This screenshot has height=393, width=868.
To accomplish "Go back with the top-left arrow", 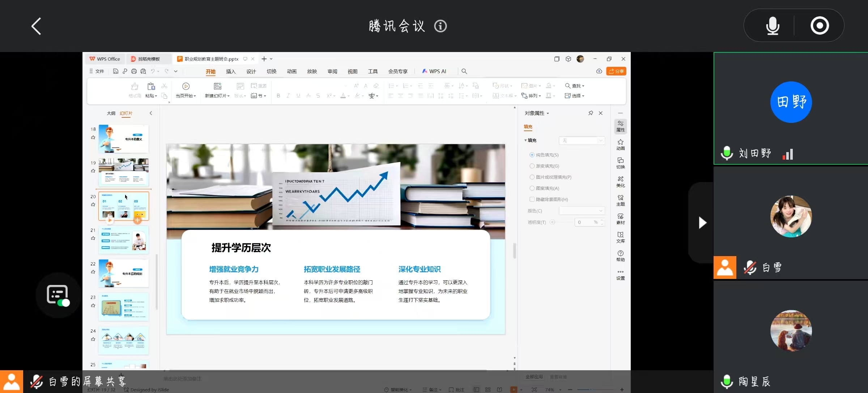I will point(36,26).
